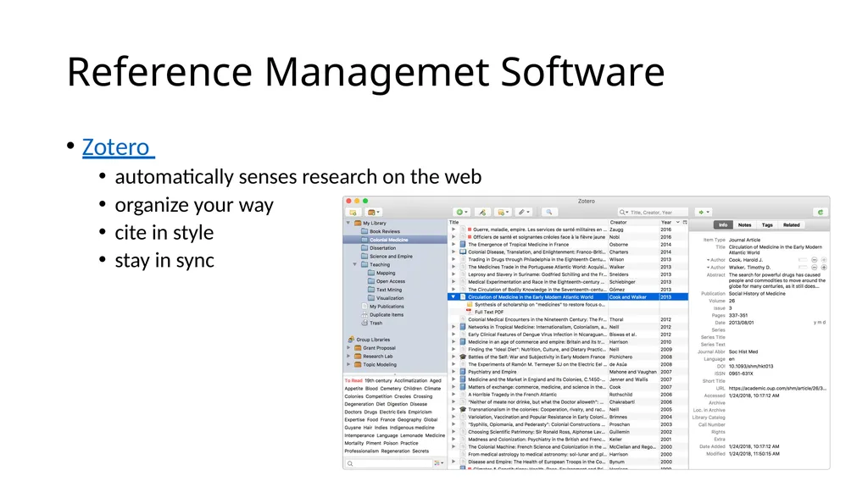Click the thesis icon for Transnationalism in the colonies
Image resolution: width=868 pixels, height=487 pixels.
click(x=463, y=410)
